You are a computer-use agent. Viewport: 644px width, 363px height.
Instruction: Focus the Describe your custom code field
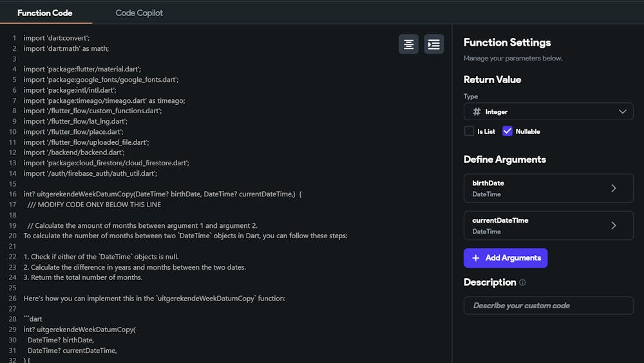coord(548,305)
